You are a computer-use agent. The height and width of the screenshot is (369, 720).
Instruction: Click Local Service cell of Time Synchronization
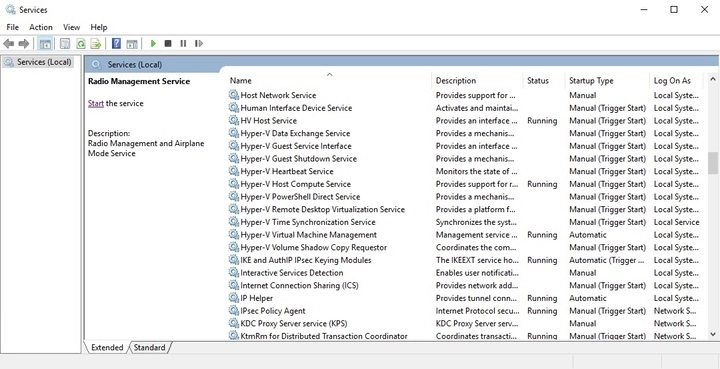(676, 222)
